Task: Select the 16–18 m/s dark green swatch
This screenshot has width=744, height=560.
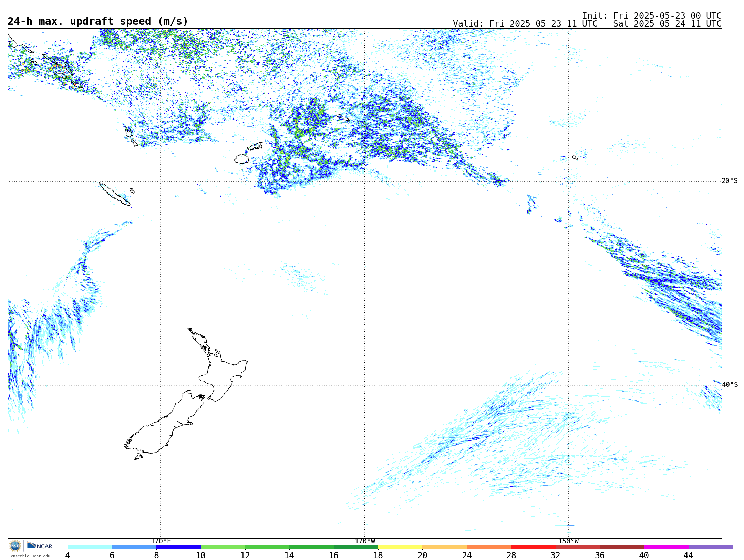Action: point(356,547)
